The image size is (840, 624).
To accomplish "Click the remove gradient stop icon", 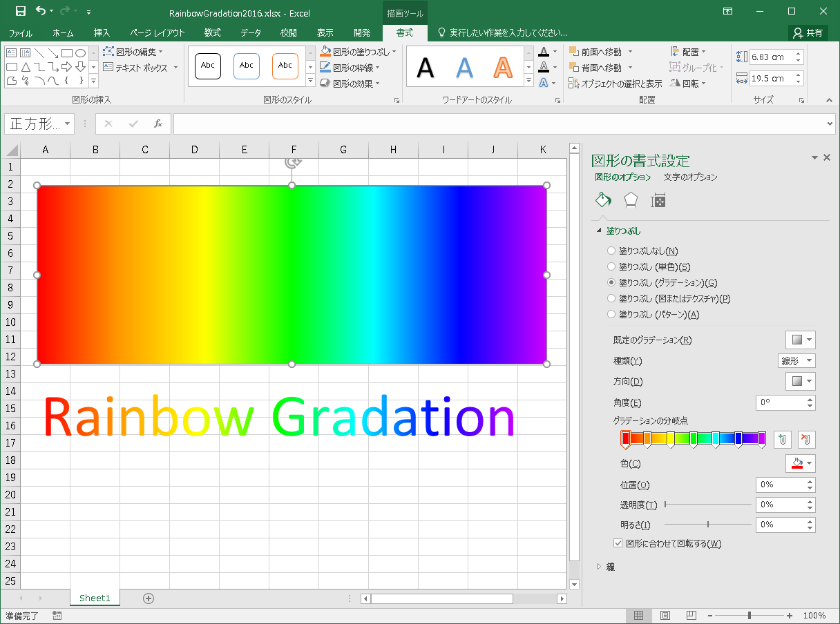I will 805,438.
